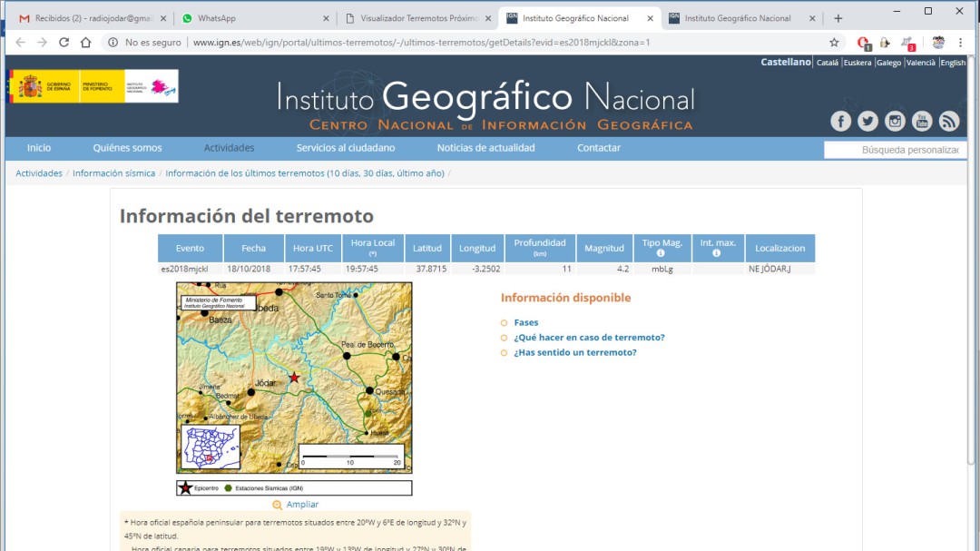This screenshot has width=980, height=551.
Task: Open the Chrome three-dot menu
Action: [x=961, y=43]
